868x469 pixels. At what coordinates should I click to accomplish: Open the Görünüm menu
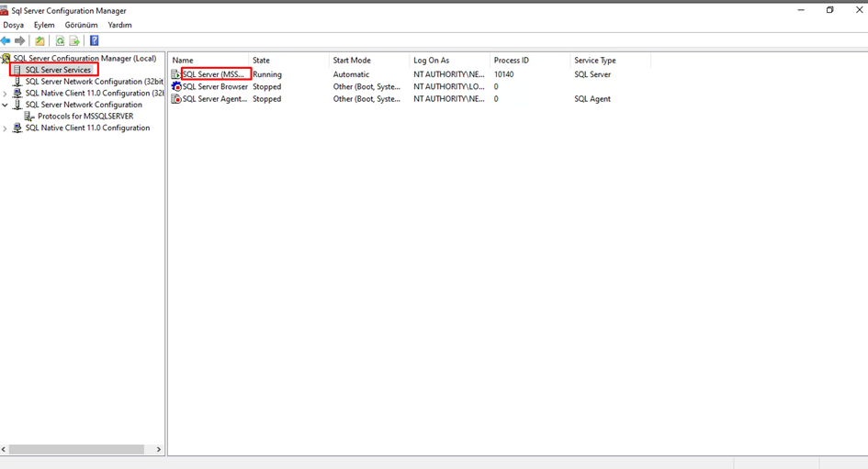coord(81,25)
